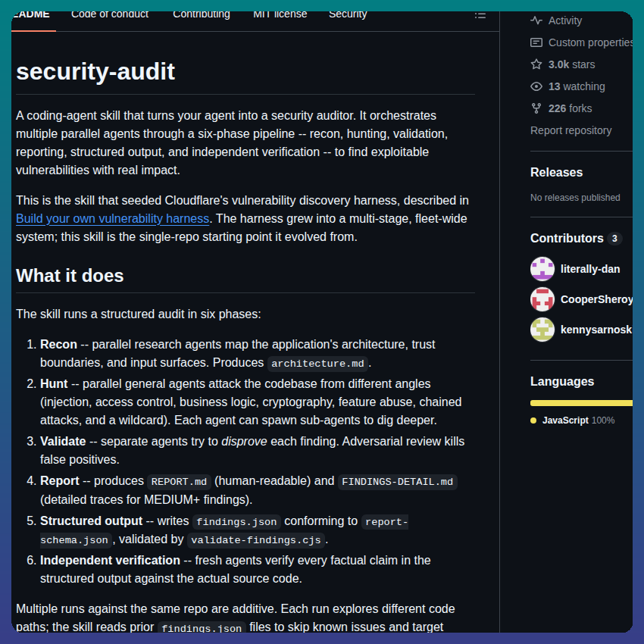Open the Contributors heading link

(567, 238)
